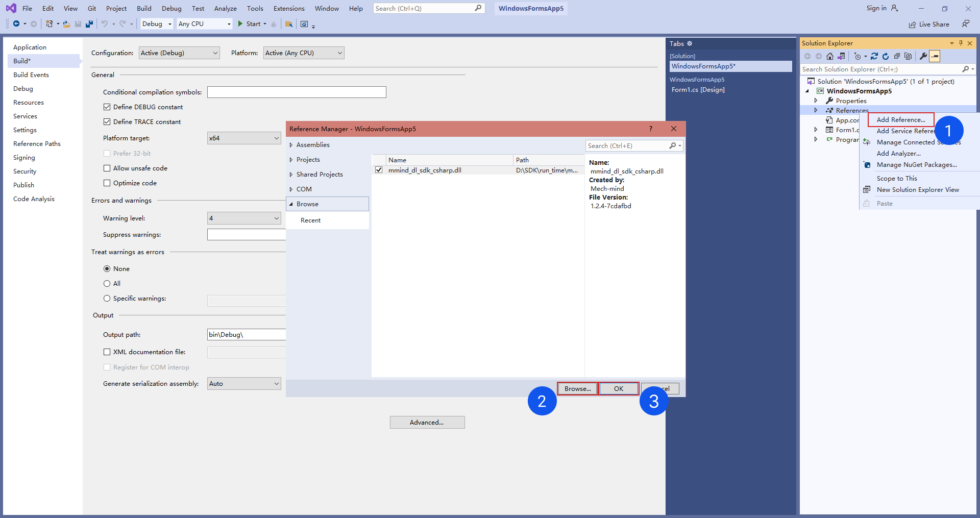Click the Reference Manager search magnifier icon
This screenshot has height=518, width=980.
[x=673, y=146]
